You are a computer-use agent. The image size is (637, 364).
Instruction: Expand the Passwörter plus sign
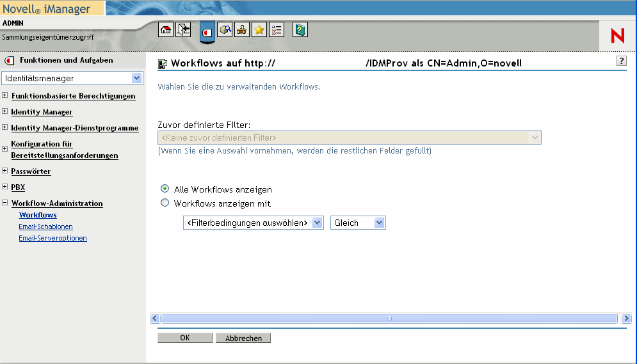pyautogui.click(x=5, y=171)
